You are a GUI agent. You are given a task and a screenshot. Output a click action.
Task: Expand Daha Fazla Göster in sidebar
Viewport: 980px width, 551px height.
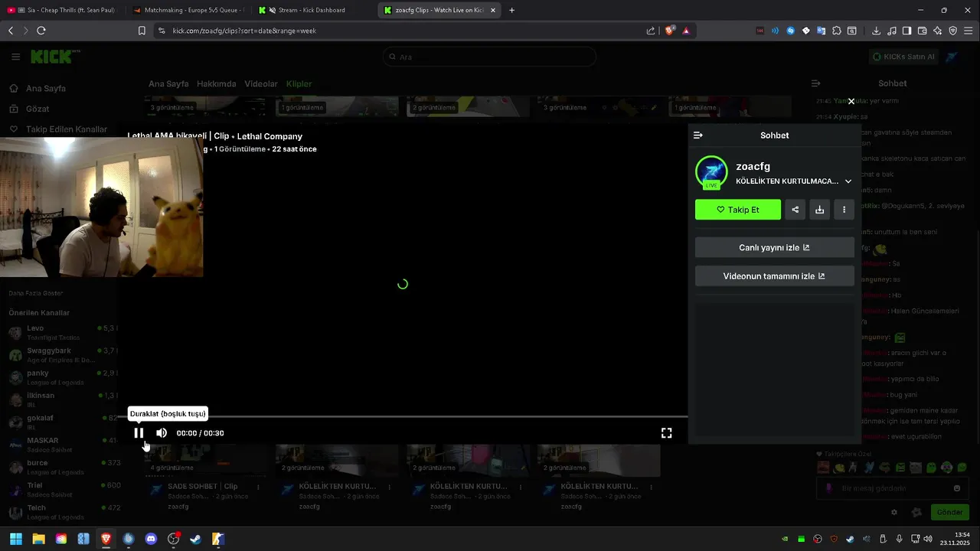pos(36,293)
